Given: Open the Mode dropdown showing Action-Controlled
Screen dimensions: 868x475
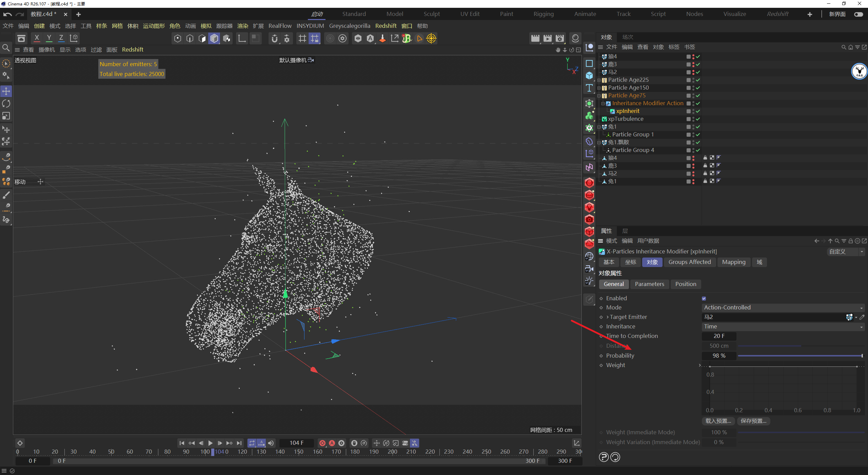Looking at the screenshot, I should tap(783, 308).
